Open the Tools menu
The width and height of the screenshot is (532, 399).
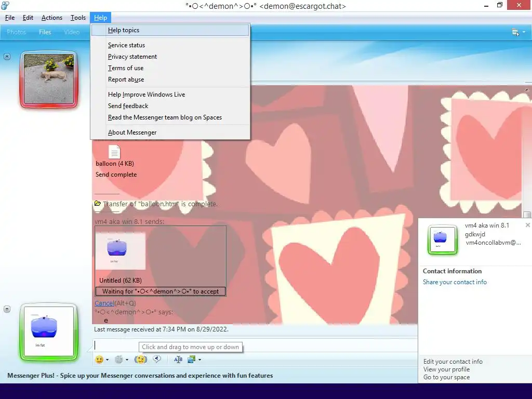pyautogui.click(x=78, y=18)
